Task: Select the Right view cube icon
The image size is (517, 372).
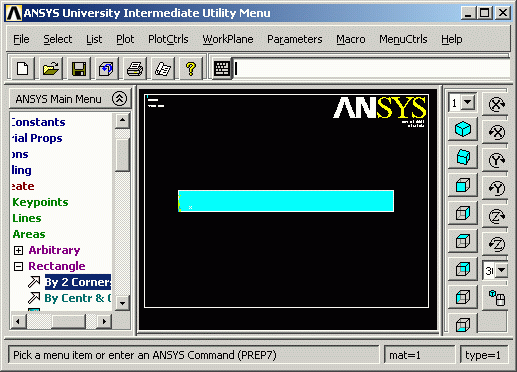Action: (463, 213)
